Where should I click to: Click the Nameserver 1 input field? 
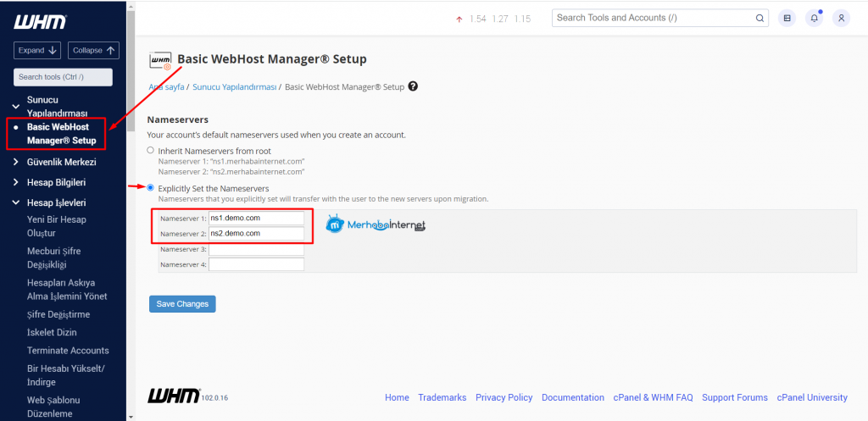tap(256, 218)
